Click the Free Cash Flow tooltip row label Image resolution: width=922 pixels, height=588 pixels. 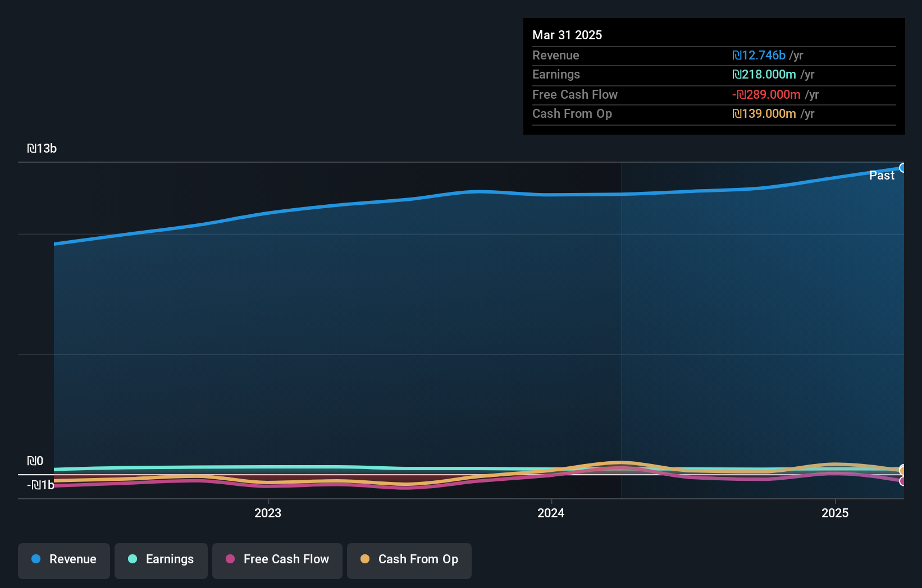point(575,94)
